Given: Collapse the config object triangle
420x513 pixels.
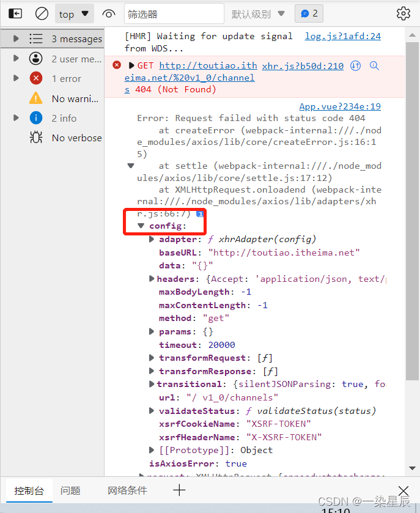Looking at the screenshot, I should [141, 226].
